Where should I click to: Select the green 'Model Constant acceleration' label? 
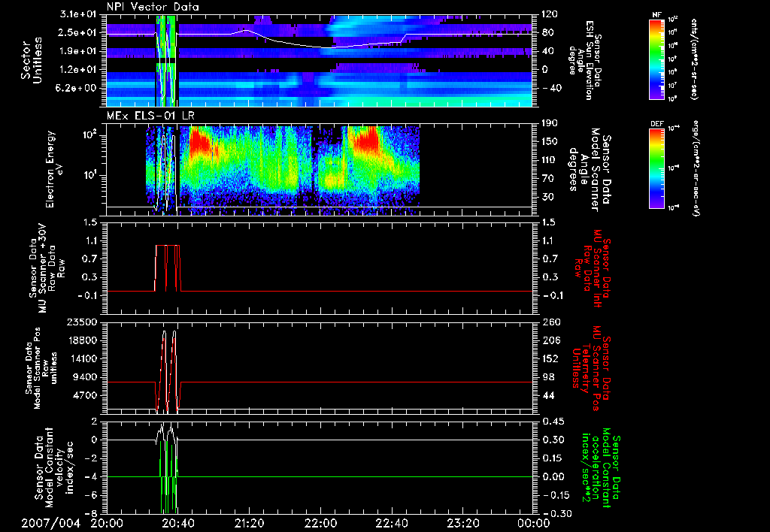pyautogui.click(x=599, y=467)
